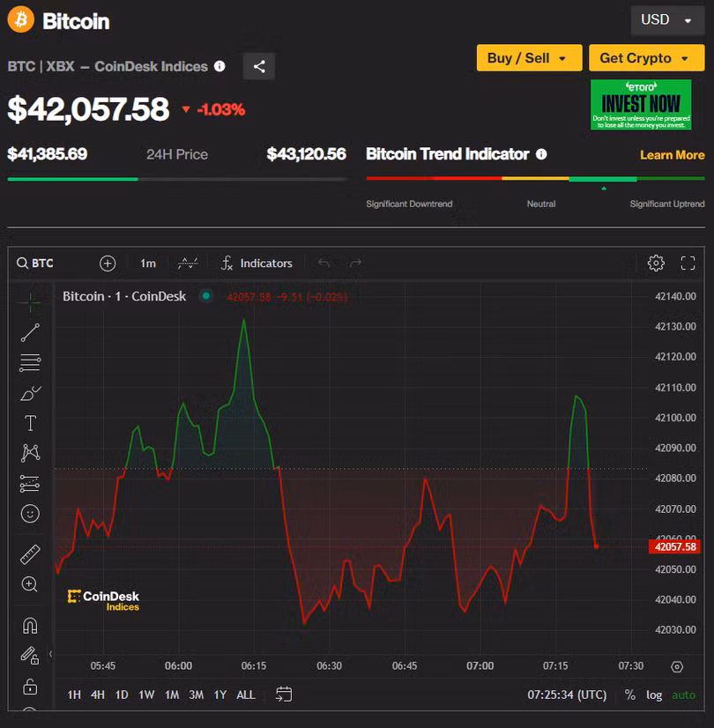Toggle the magnet snap mode
714x728 pixels.
coord(30,626)
